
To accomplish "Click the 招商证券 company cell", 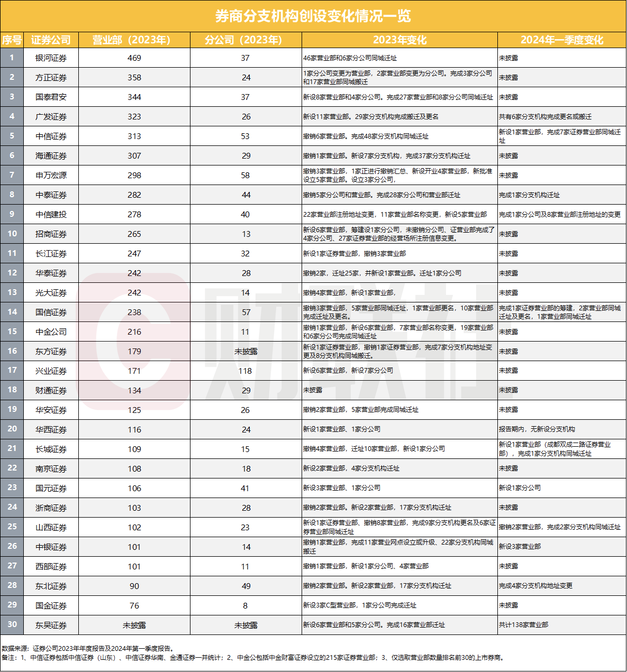I will pos(51,234).
